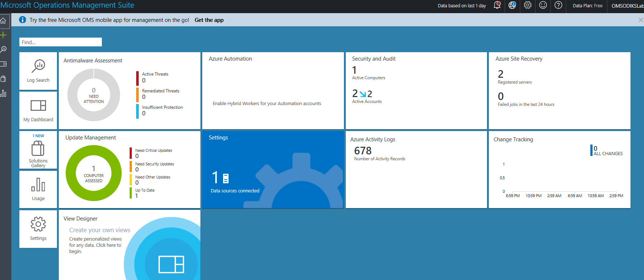
Task: Open the Solutions Gallery tile
Action: click(x=38, y=150)
